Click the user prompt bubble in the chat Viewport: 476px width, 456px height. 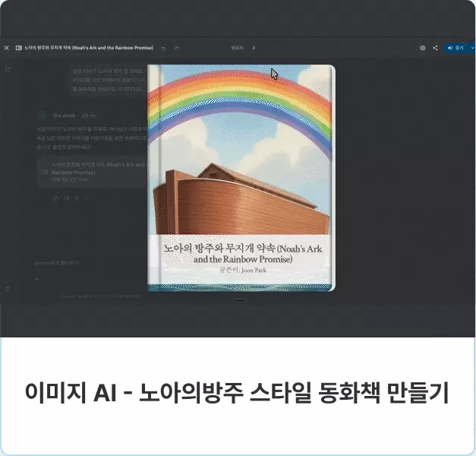(109, 80)
